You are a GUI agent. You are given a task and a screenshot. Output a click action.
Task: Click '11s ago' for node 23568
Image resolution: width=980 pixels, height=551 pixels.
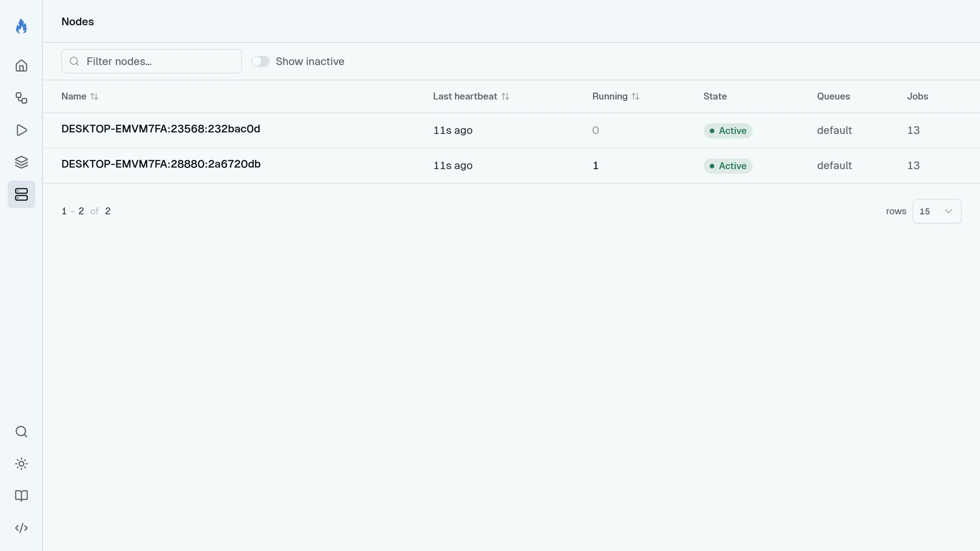coord(453,130)
